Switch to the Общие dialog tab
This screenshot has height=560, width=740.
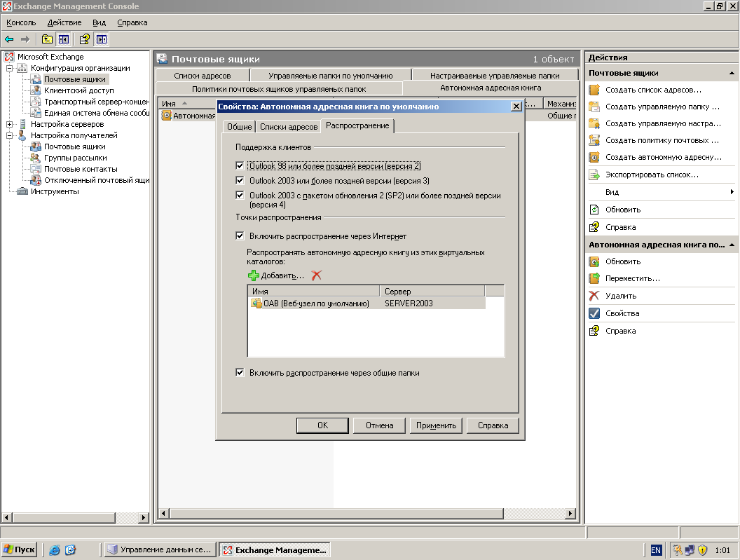239,127
